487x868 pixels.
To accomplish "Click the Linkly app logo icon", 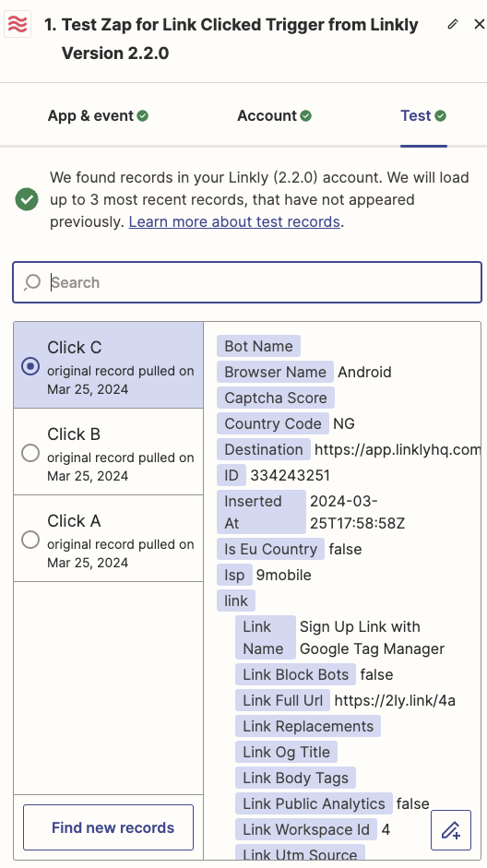I will pos(18,25).
